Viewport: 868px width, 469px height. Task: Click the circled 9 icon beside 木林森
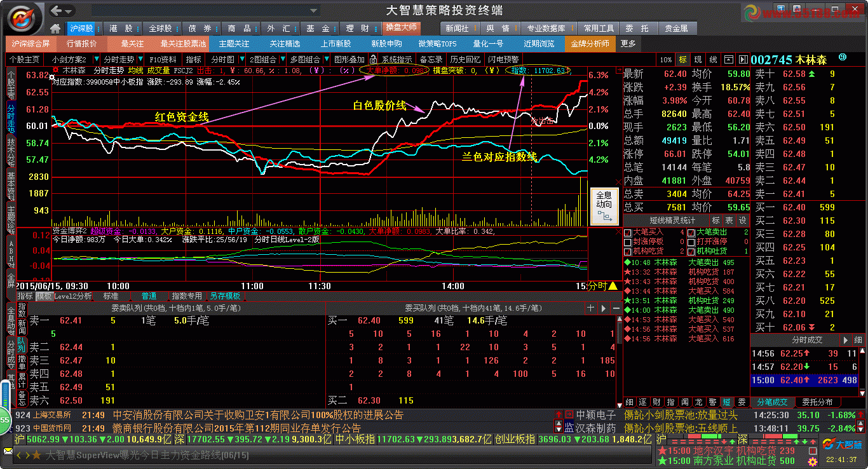843,58
